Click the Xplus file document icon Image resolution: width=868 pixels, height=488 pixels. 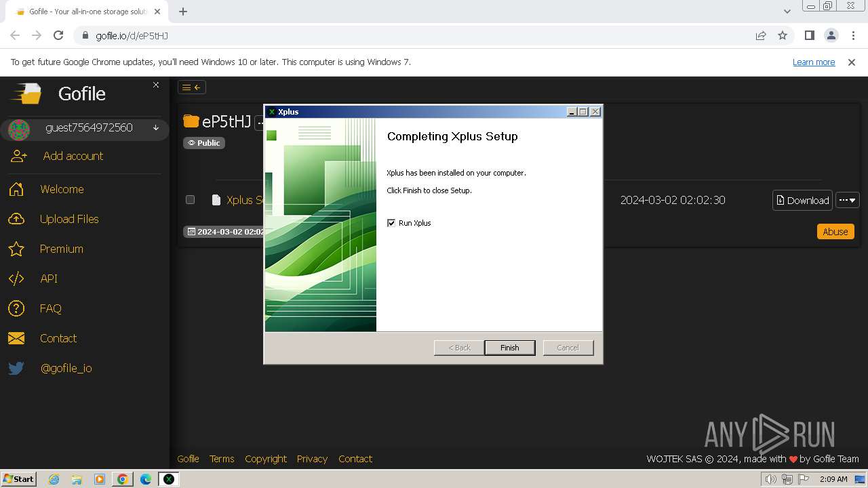[x=216, y=200]
